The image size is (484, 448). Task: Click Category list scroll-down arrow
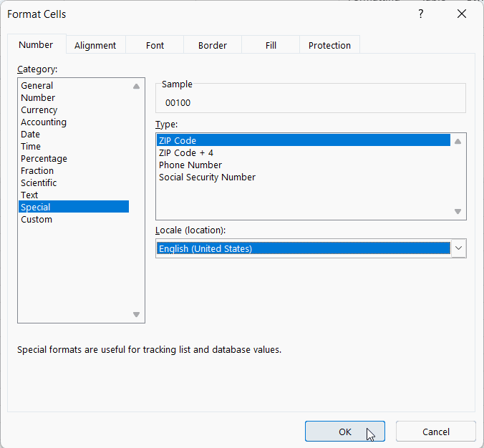137,314
